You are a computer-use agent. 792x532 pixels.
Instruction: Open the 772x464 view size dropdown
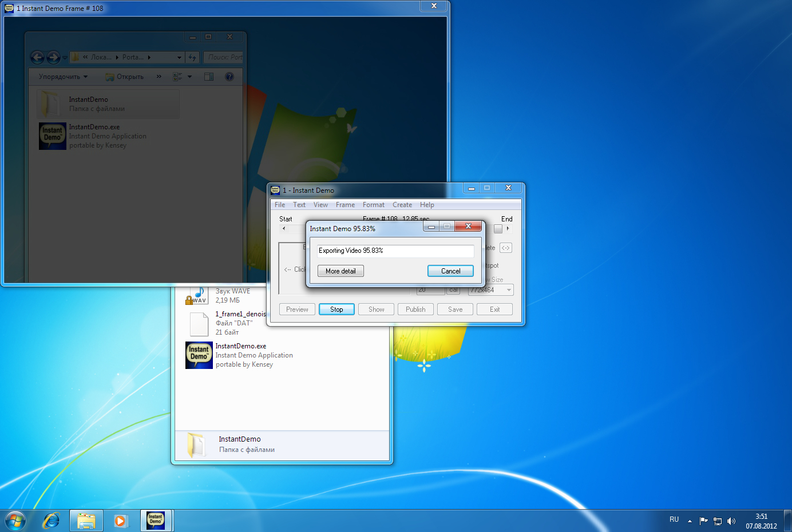point(490,290)
